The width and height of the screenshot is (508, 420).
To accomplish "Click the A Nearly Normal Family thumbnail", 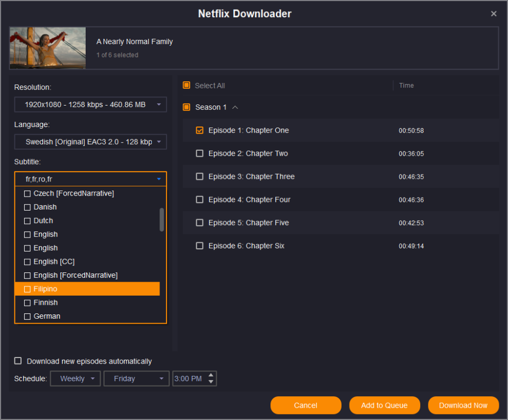I will pos(48,48).
